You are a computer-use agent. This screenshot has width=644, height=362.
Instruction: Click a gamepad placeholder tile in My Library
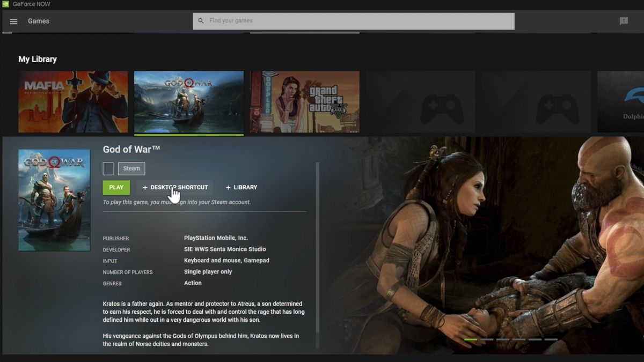click(420, 101)
